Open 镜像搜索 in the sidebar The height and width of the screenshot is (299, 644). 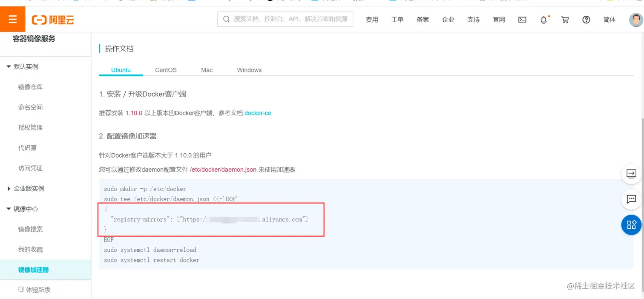(x=30, y=229)
